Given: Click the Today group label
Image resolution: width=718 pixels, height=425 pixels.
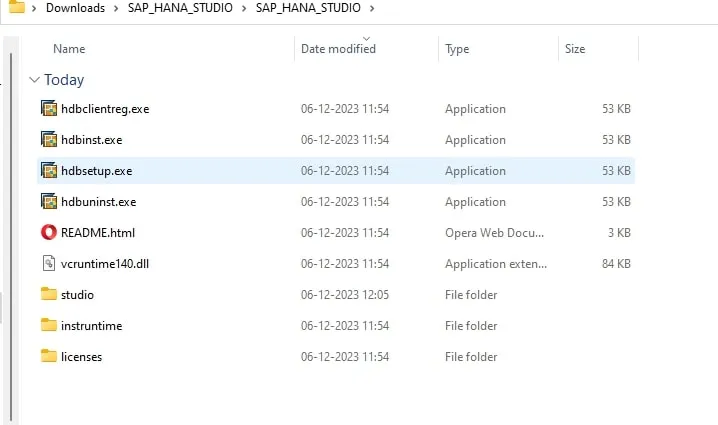Looking at the screenshot, I should tap(64, 80).
